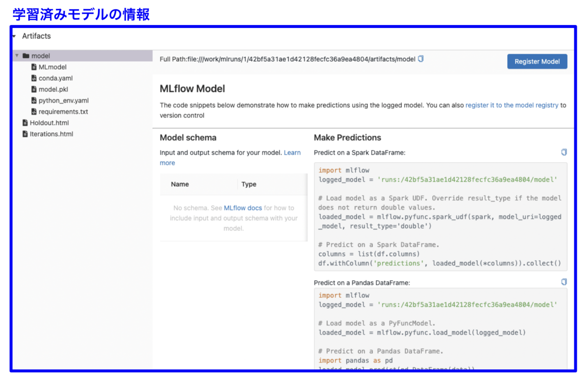Click the conda.yaml file icon

point(34,78)
